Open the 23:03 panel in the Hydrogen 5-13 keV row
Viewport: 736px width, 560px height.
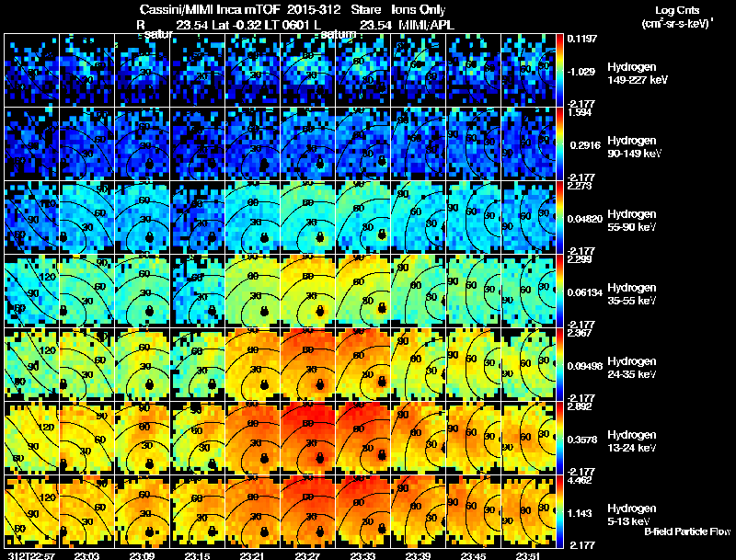[x=86, y=511]
